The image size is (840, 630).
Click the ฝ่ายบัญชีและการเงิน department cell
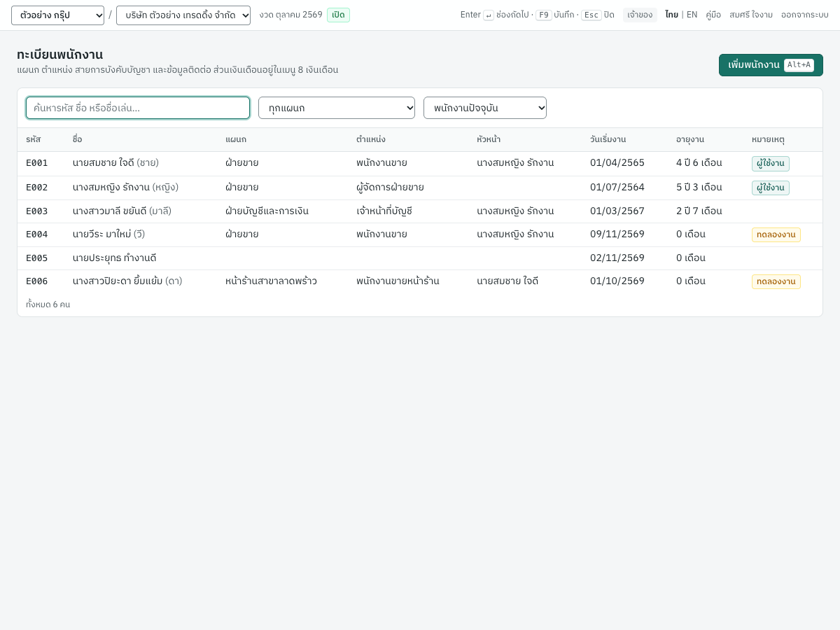point(267,211)
